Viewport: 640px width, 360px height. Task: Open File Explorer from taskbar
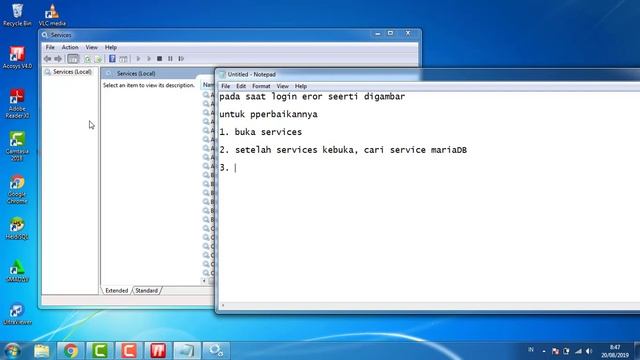pyautogui.click(x=42, y=351)
